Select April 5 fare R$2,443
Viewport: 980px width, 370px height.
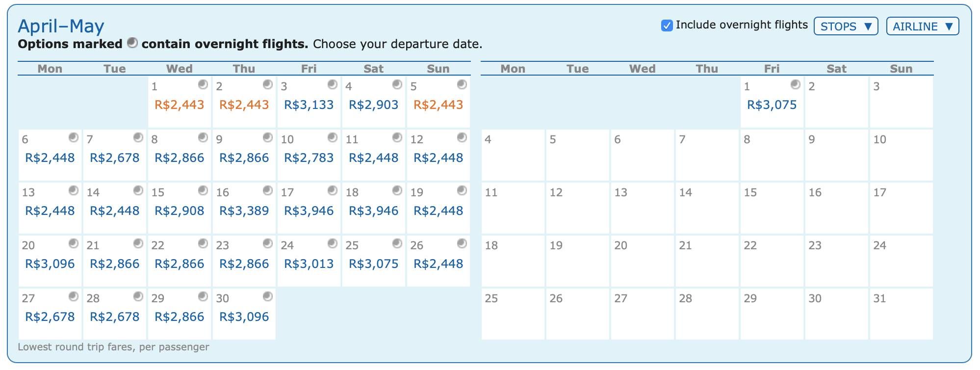438,105
